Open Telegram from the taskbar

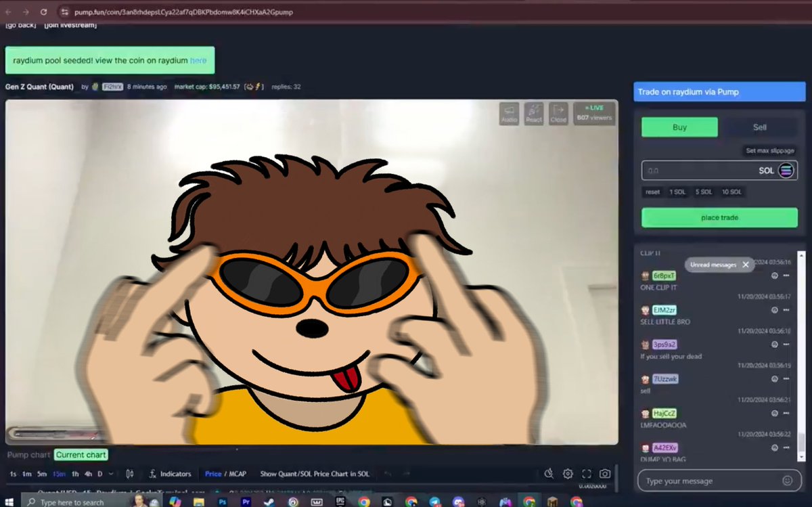tap(434, 502)
